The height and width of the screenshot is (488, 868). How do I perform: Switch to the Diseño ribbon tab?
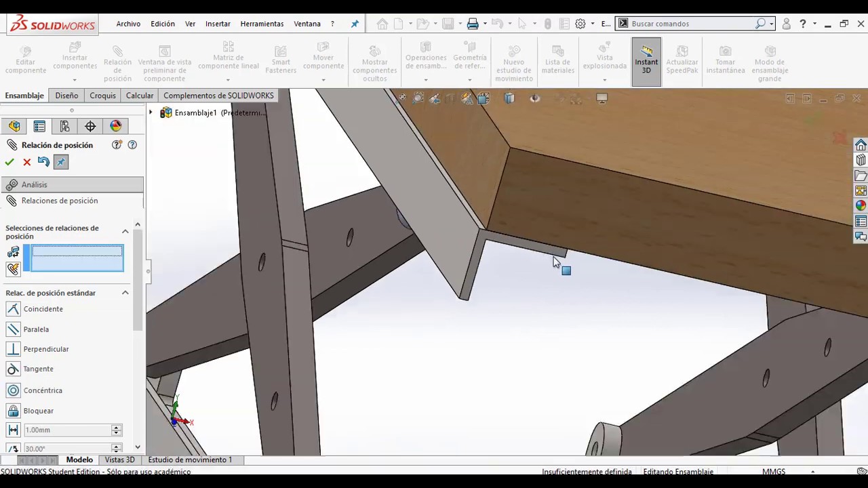tap(66, 96)
